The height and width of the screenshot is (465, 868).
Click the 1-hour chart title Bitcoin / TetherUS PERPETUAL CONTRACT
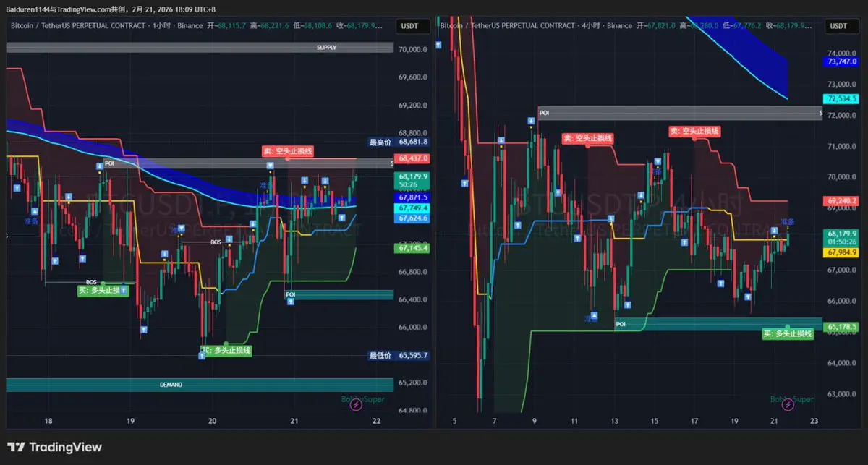tap(79, 26)
